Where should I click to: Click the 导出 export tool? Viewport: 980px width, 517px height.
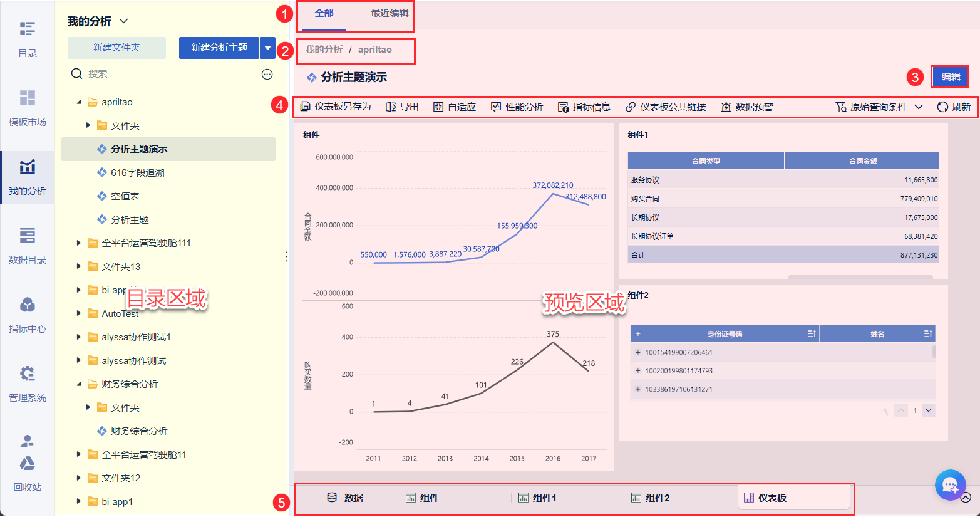click(402, 107)
